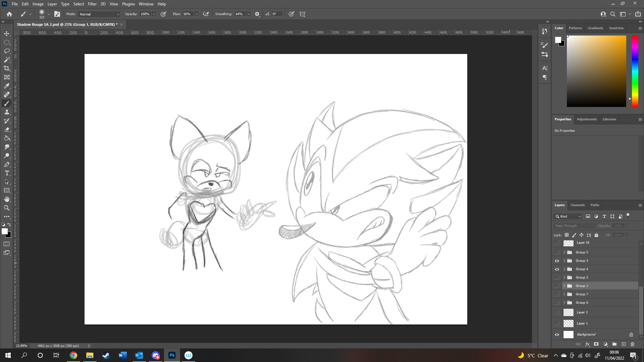Image resolution: width=644 pixels, height=362 pixels.
Task: Switch to the Swatches panel
Action: point(616,28)
